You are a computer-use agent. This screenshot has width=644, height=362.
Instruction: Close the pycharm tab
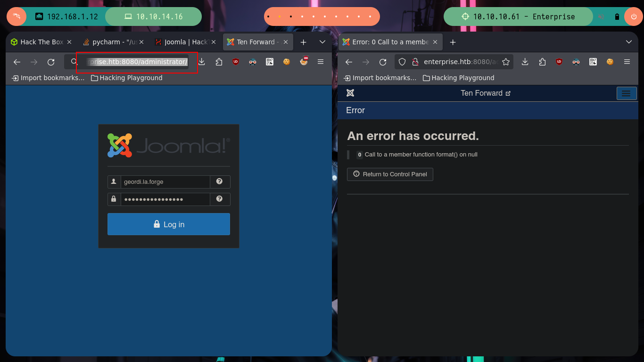pyautogui.click(x=141, y=42)
